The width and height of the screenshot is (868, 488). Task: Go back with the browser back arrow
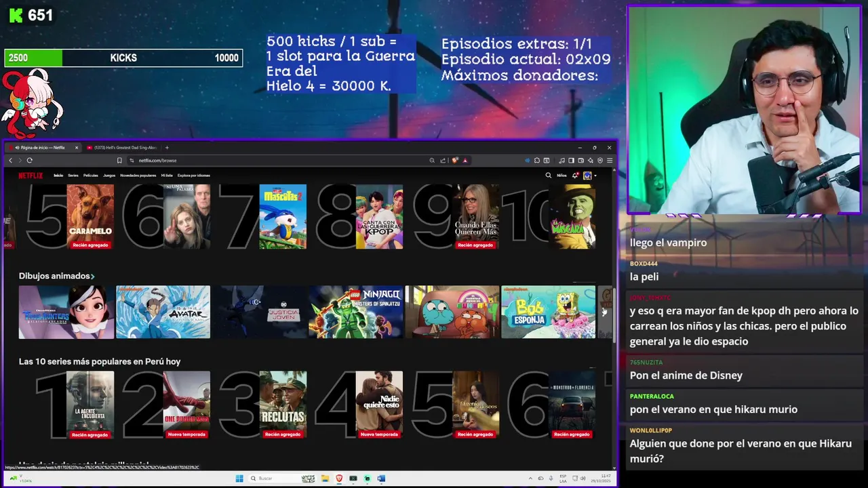[10, 161]
